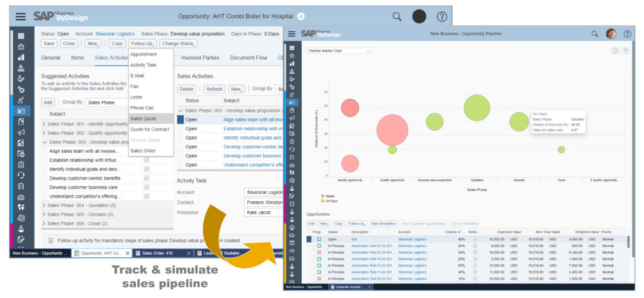
Task: Open the chart filter icon
Action: (626, 50)
